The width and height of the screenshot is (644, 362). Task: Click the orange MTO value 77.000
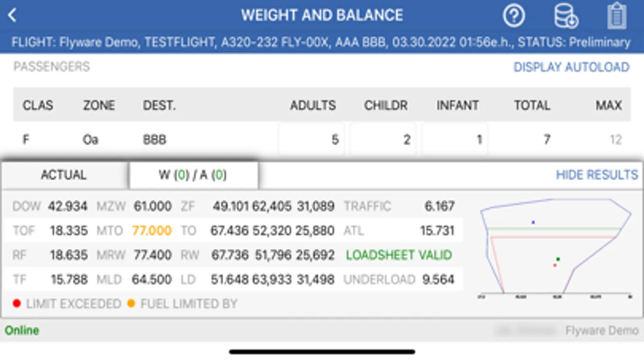point(152,231)
